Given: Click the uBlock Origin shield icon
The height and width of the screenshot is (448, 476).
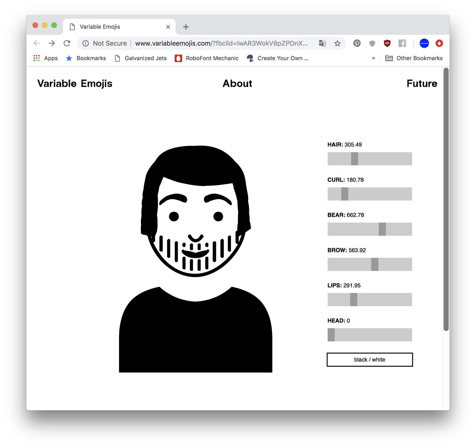Looking at the screenshot, I should (387, 43).
